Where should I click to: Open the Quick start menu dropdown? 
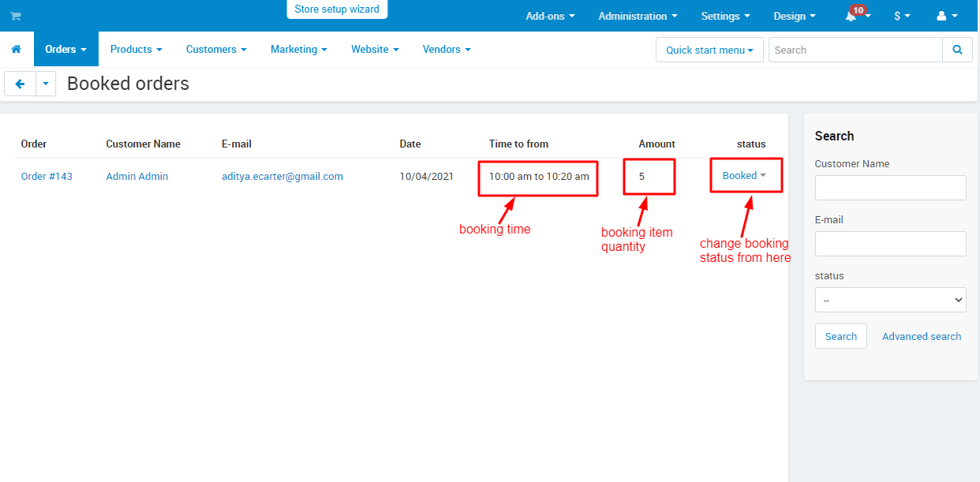[x=709, y=50]
